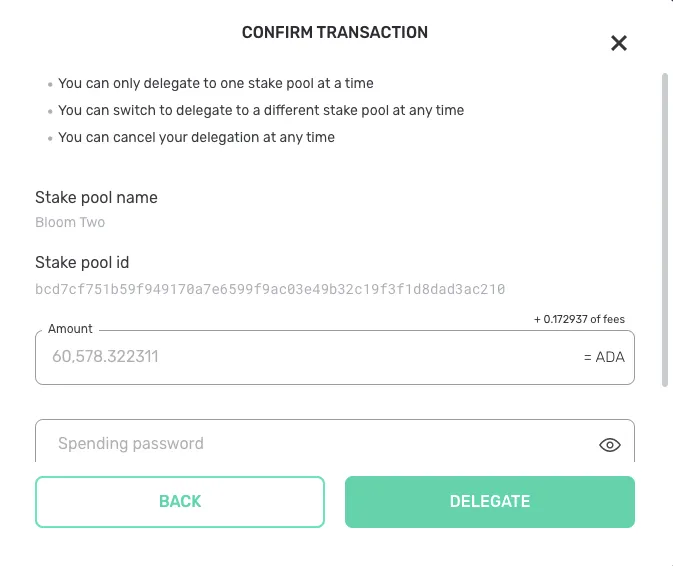The image size is (673, 566).
Task: Click the 'Stake pool name' label
Action: point(96,197)
